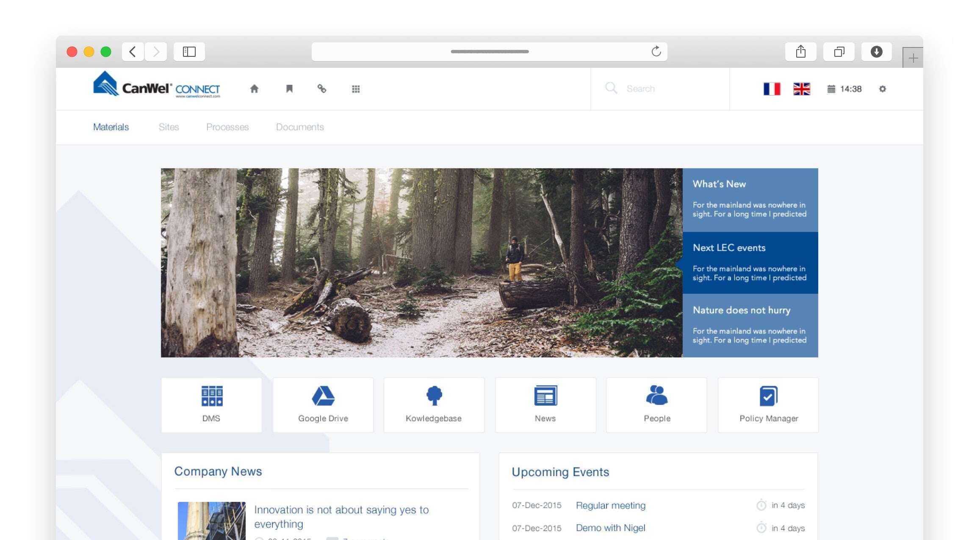
Task: Switch language to French flag
Action: (772, 89)
